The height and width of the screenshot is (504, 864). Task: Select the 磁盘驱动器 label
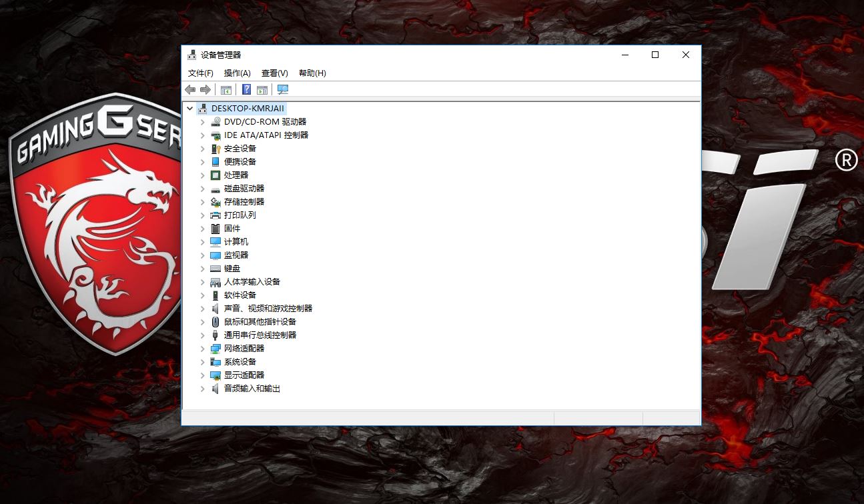[244, 188]
